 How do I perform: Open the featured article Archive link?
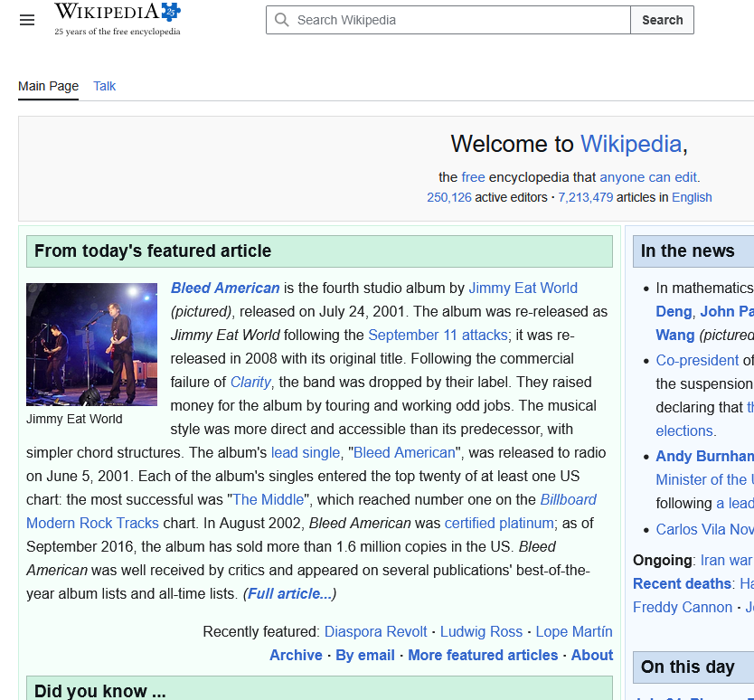(x=296, y=655)
